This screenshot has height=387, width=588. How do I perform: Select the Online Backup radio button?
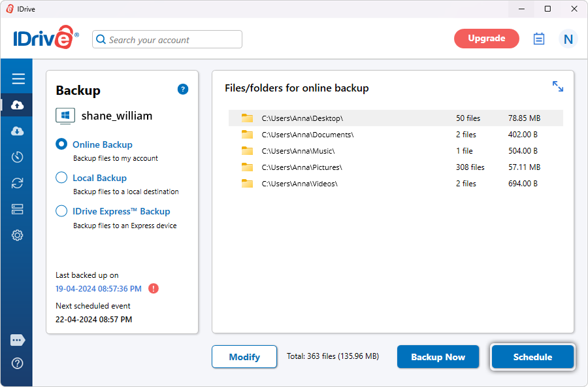[61, 144]
